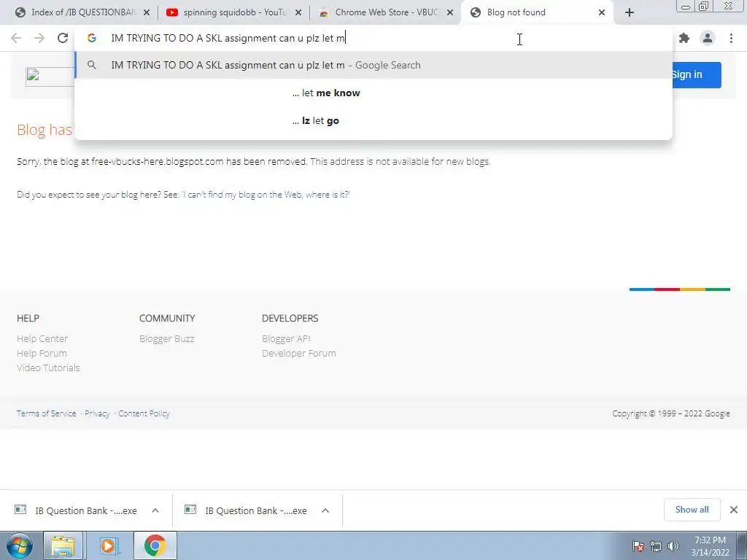Launch Windows Media Player from taskbar
This screenshot has width=747, height=560.
(108, 545)
